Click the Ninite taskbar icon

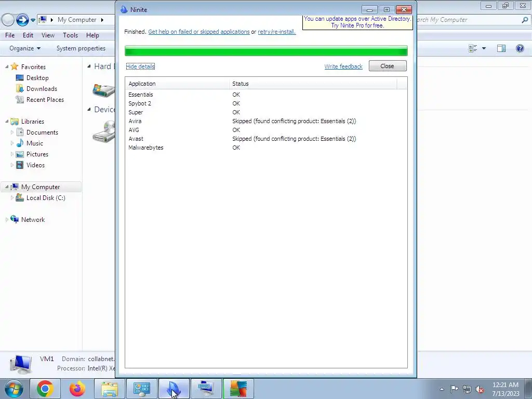coord(174,389)
